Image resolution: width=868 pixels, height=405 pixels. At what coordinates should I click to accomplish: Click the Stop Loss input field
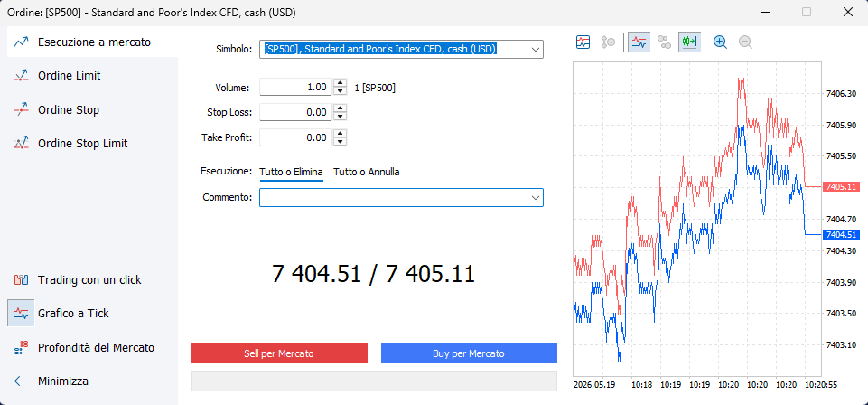(x=295, y=112)
